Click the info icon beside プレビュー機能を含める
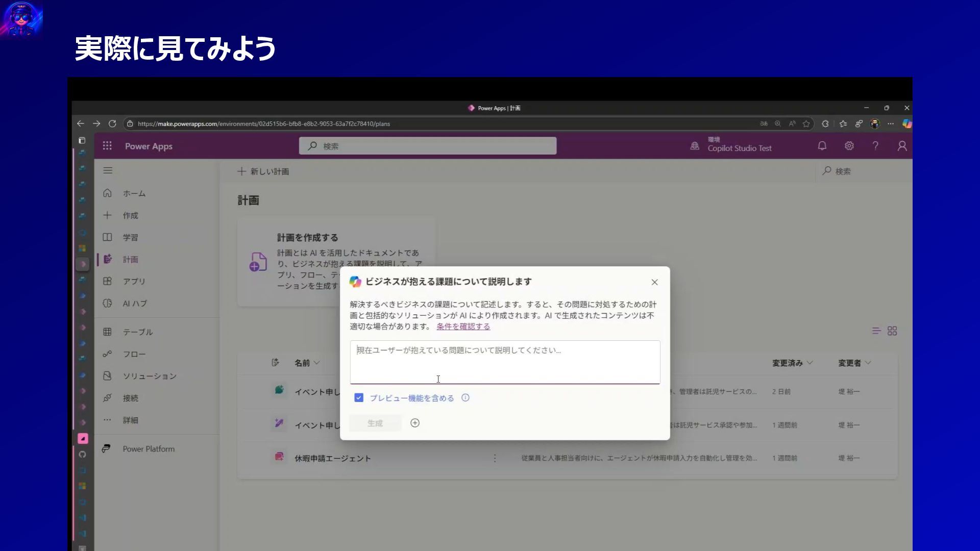Screen dimensions: 980x551 click(465, 397)
